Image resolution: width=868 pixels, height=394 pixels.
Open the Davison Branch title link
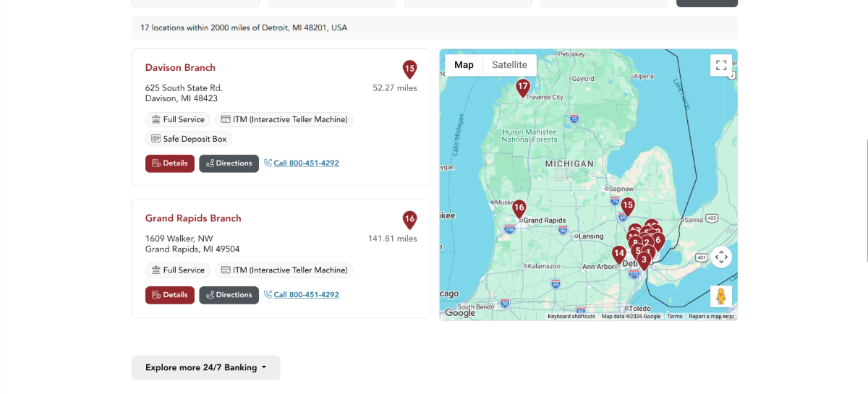coord(180,68)
